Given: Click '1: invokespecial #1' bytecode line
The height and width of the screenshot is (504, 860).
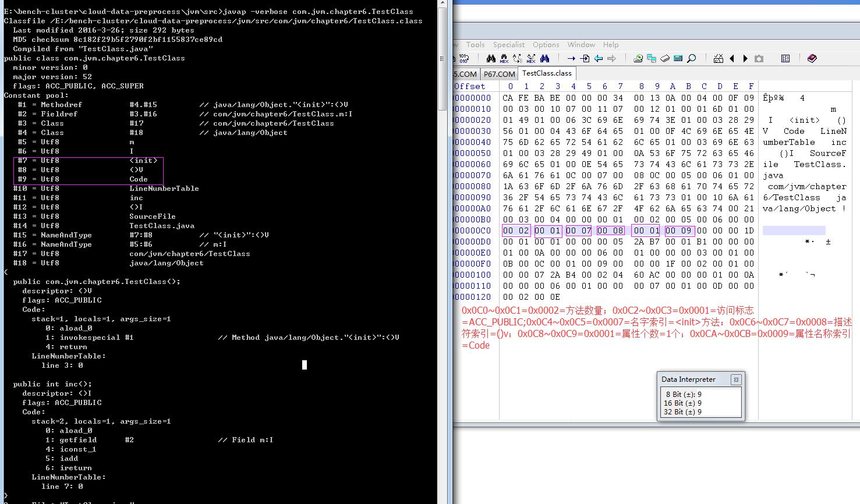Looking at the screenshot, I should tap(222, 338).
